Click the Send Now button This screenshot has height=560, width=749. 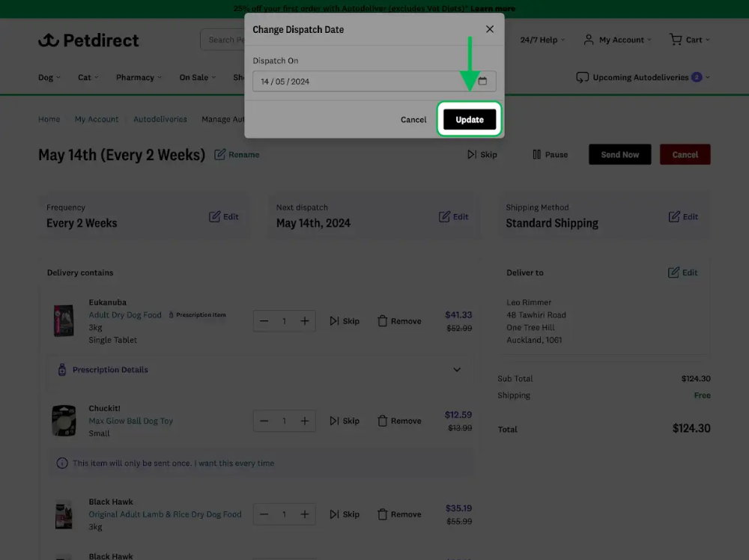619,155
